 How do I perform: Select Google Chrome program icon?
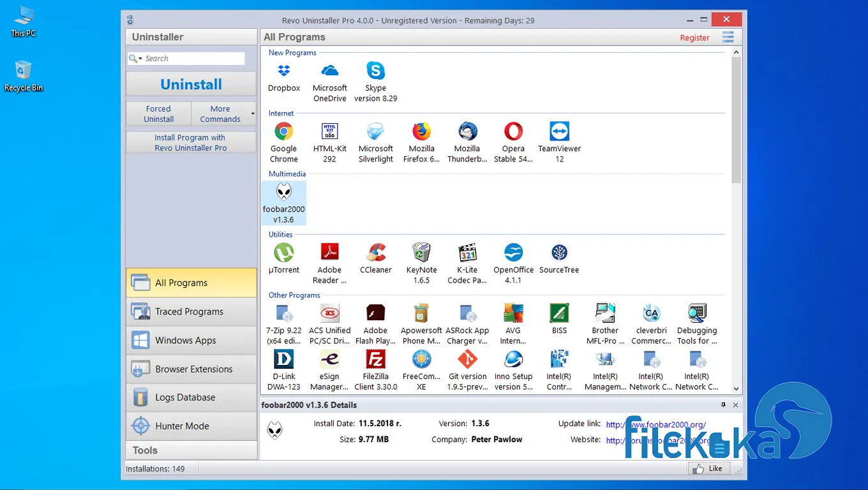tap(284, 131)
